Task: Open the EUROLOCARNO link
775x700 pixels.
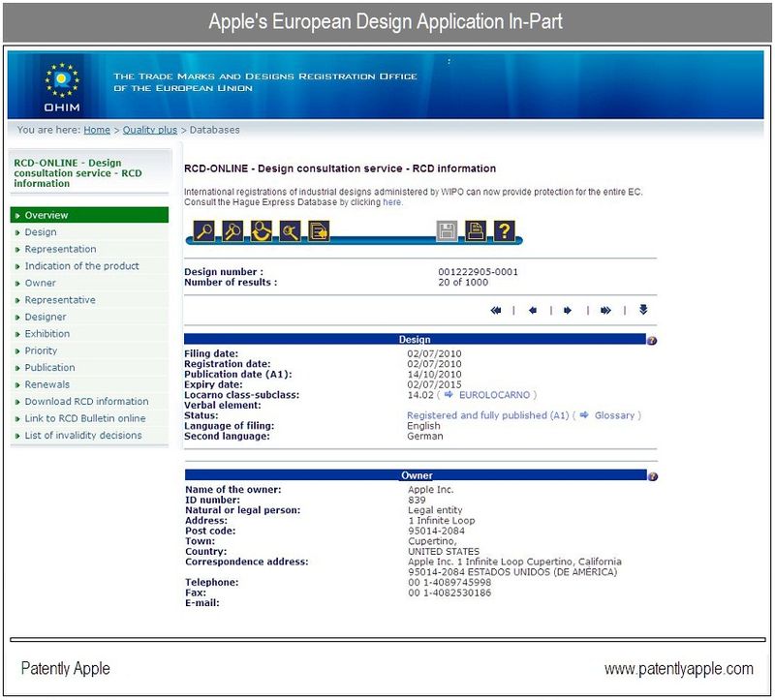Action: tap(500, 395)
